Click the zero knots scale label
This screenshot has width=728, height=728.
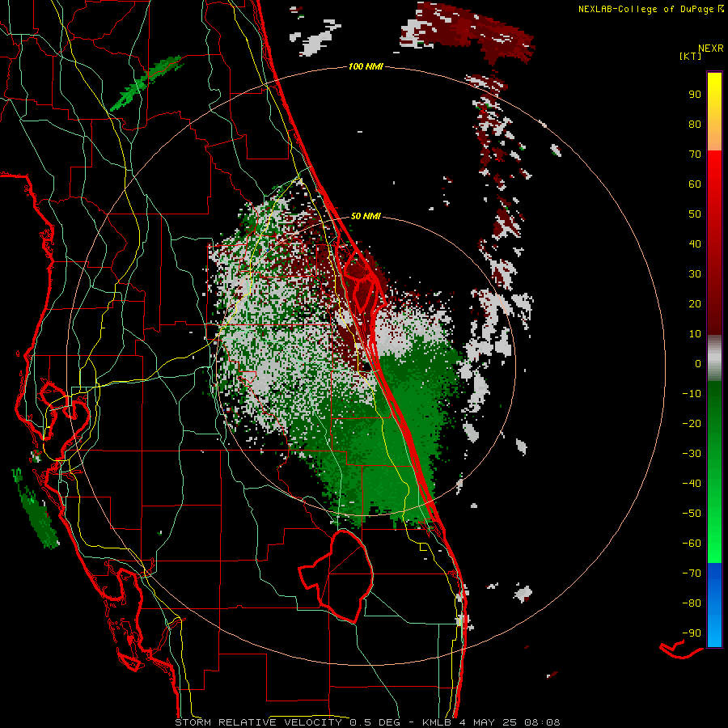click(x=698, y=363)
